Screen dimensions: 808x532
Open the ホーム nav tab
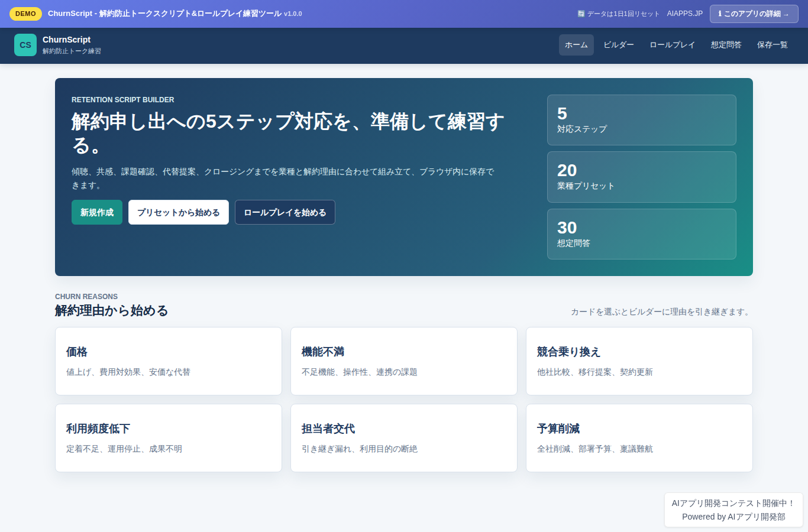pos(576,45)
